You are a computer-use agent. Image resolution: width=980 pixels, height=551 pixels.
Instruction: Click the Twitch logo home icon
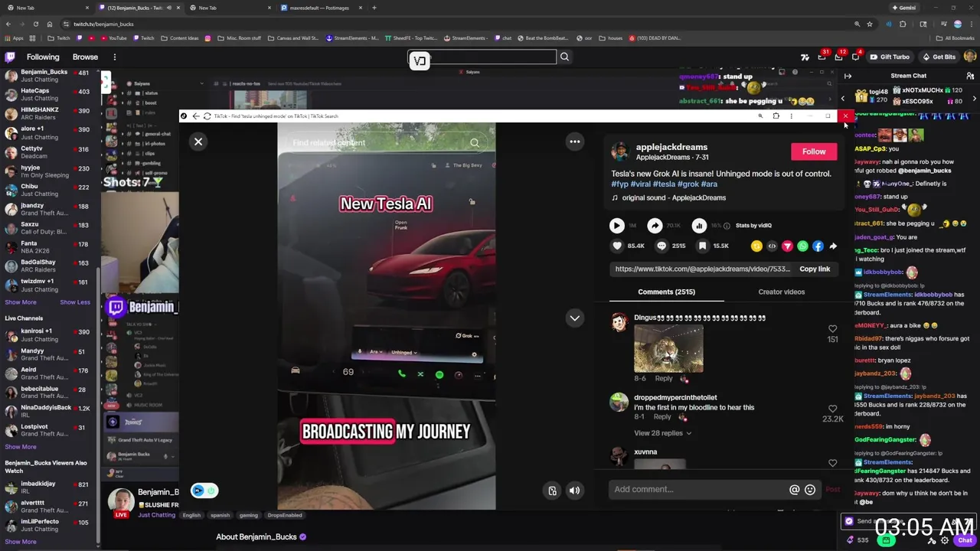(10, 57)
